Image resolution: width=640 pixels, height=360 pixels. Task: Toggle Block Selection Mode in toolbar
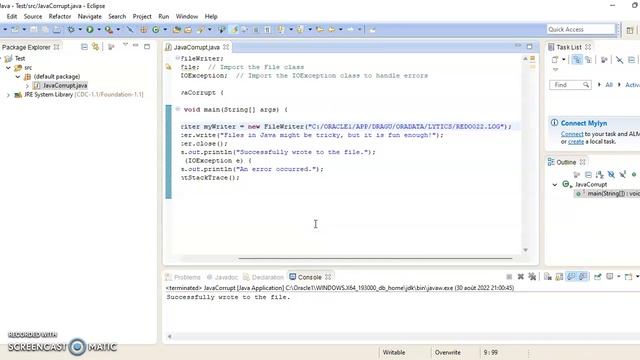256,29
